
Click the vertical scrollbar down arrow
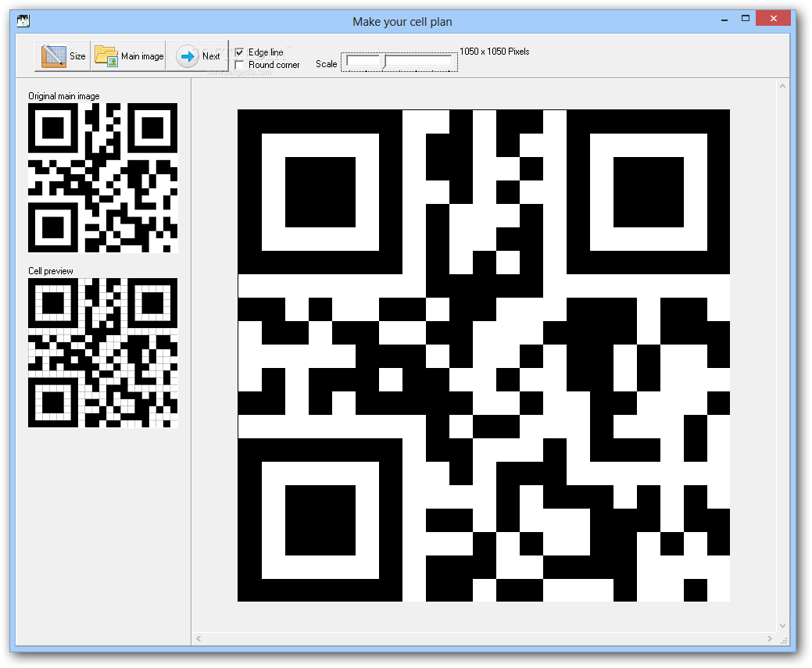coord(782,626)
